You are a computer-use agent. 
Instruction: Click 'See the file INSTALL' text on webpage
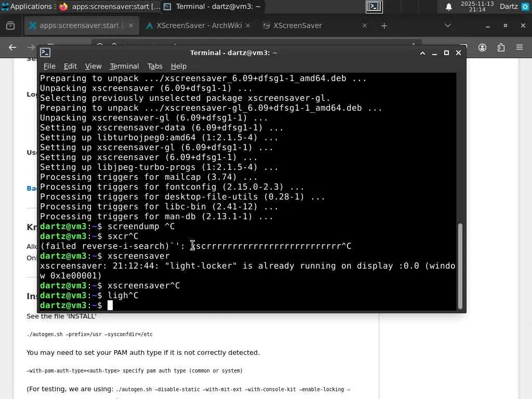[61, 316]
